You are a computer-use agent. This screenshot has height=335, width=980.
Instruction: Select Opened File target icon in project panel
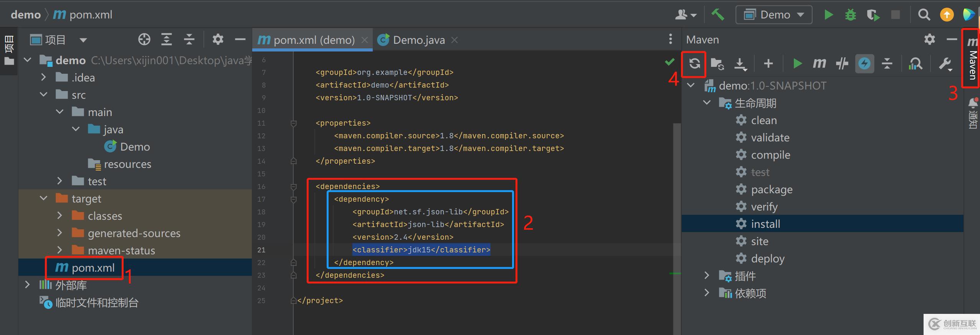pyautogui.click(x=144, y=39)
